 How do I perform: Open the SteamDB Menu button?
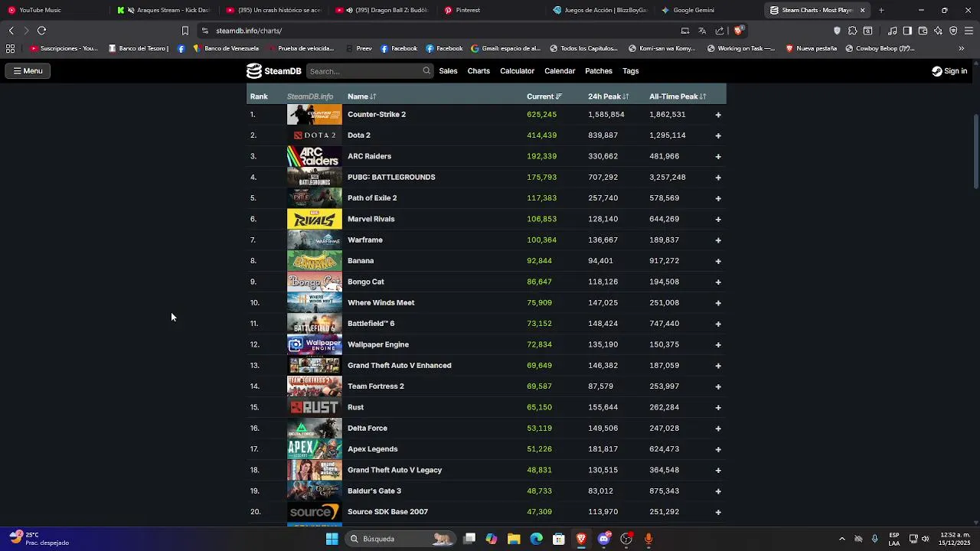click(28, 71)
